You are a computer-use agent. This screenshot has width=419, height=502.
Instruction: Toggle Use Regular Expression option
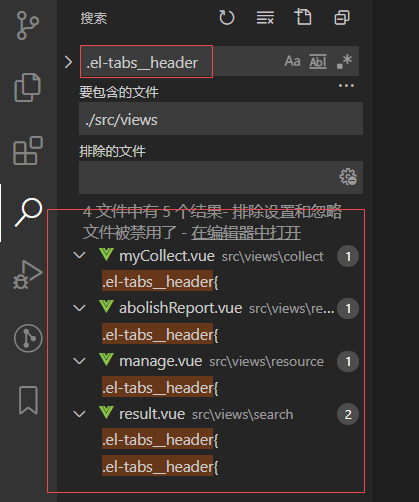tap(344, 62)
